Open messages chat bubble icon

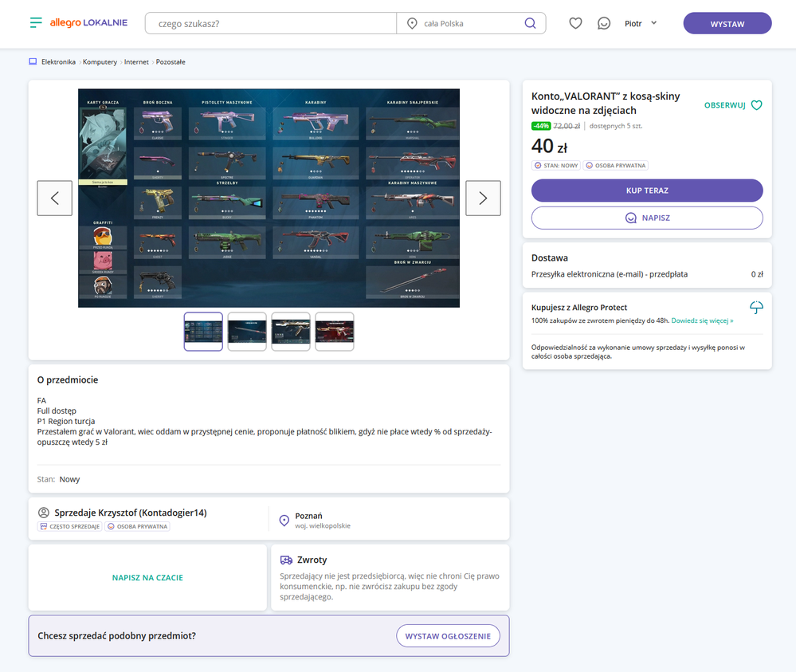[x=604, y=23]
